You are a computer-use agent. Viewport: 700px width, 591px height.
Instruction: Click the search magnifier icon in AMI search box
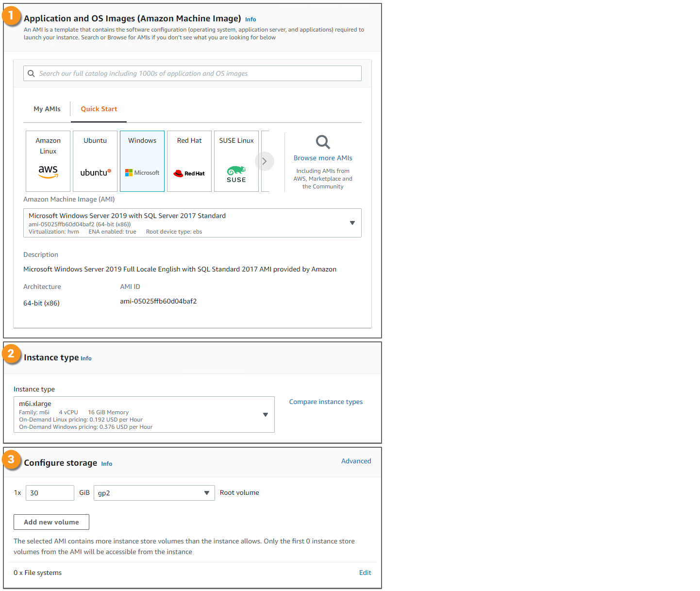(x=31, y=73)
